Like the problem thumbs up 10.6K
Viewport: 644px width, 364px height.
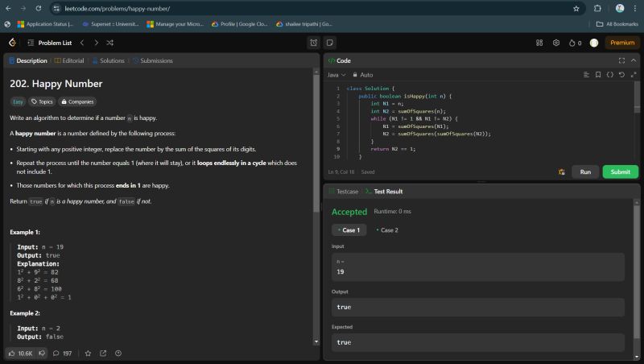point(20,354)
